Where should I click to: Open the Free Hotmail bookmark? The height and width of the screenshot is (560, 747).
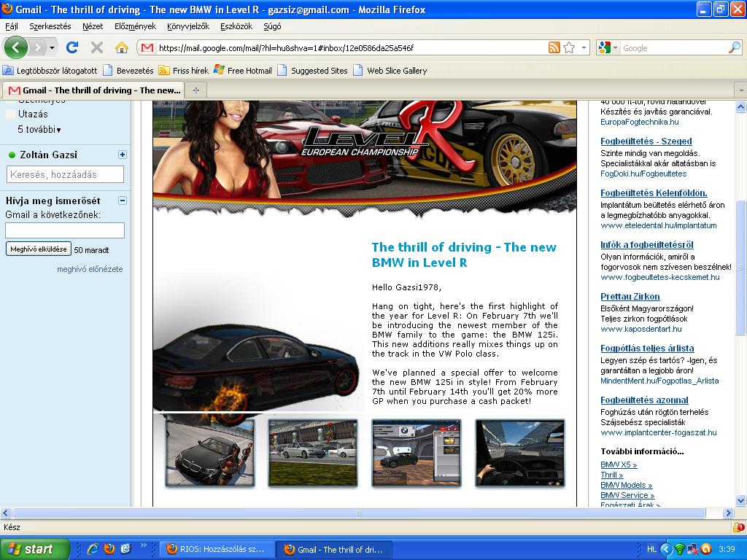point(243,71)
